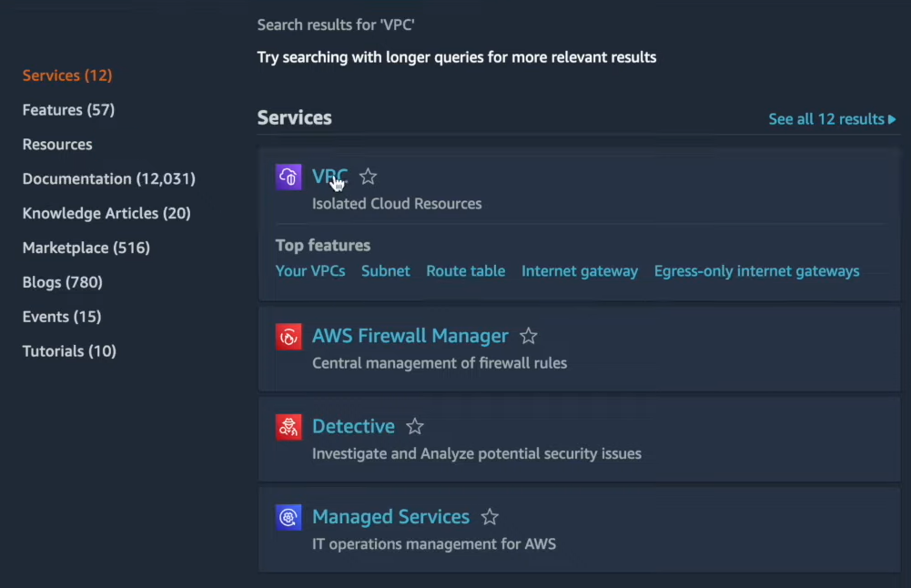Open the Route table feature
Image resolution: width=911 pixels, height=588 pixels.
465,270
